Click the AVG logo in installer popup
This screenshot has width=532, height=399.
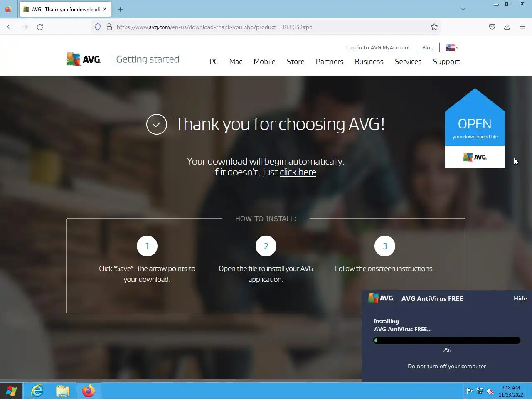coord(381,298)
